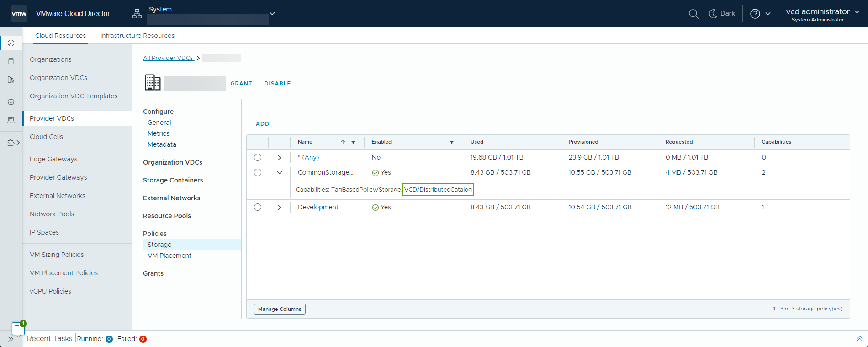Open the Name column filter funnel icon

point(353,142)
